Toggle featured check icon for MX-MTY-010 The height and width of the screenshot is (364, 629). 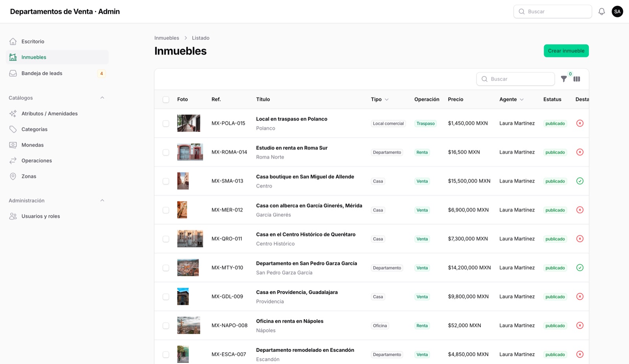click(x=580, y=268)
